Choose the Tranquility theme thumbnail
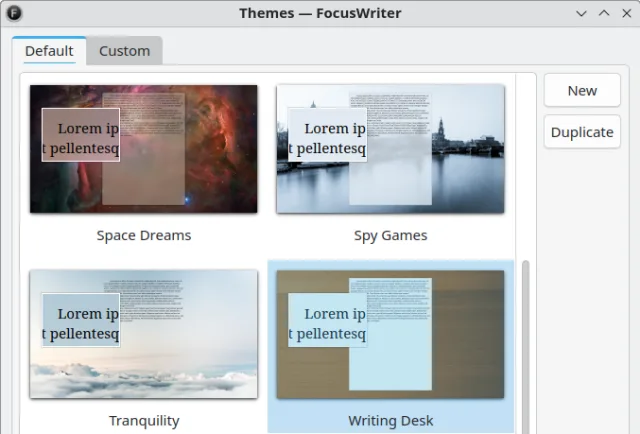 click(144, 334)
